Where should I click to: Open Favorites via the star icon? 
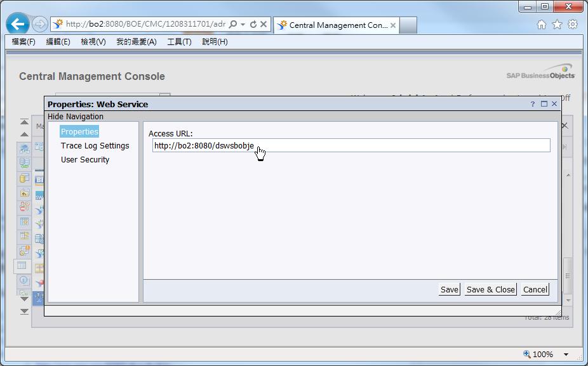[556, 23]
